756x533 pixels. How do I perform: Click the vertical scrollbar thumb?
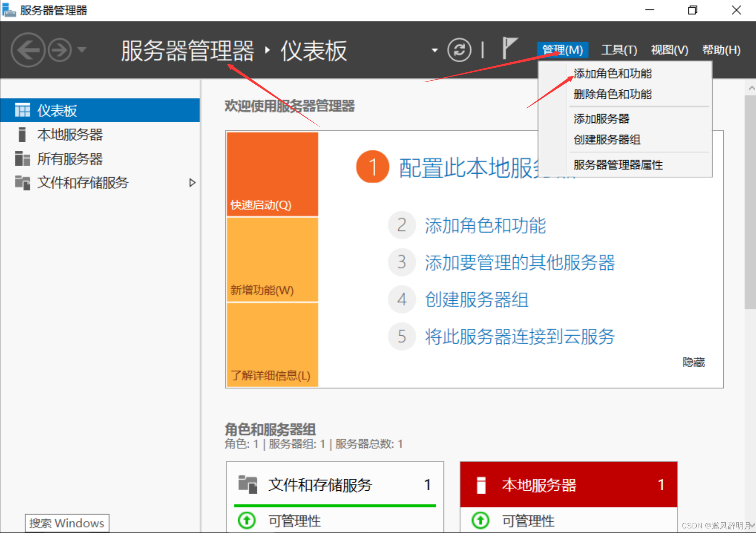click(x=750, y=202)
